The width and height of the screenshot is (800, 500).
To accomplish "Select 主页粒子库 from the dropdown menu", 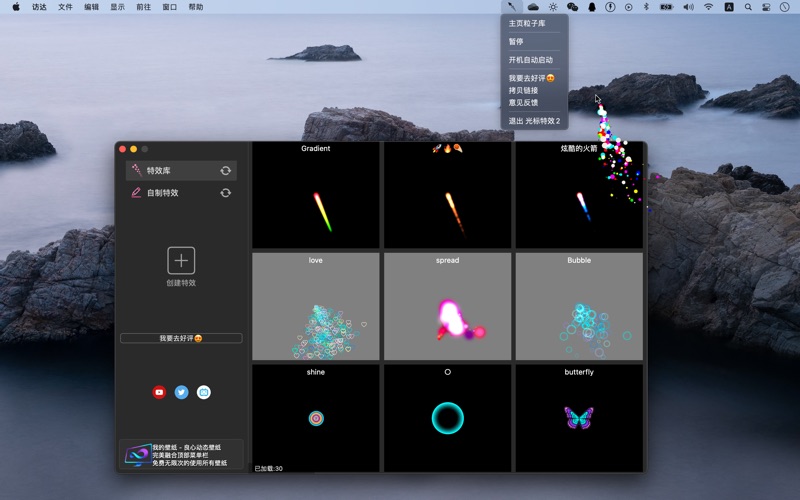I will point(527,23).
